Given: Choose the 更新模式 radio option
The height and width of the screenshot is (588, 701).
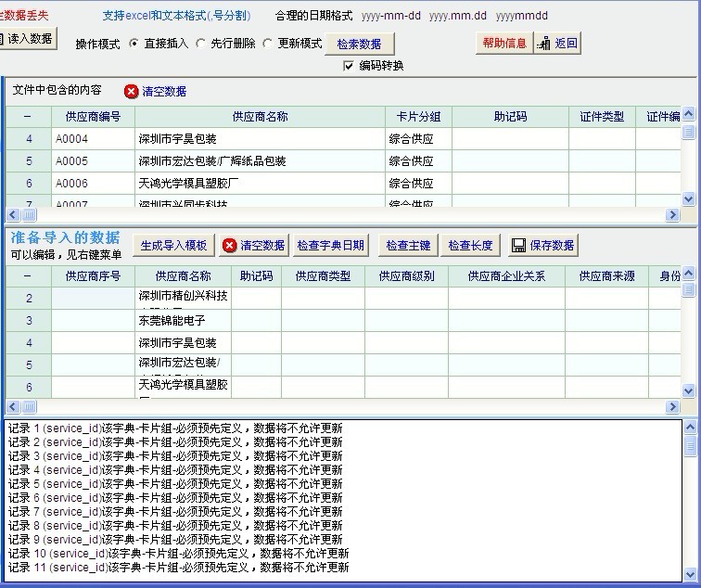Looking at the screenshot, I should (x=268, y=44).
